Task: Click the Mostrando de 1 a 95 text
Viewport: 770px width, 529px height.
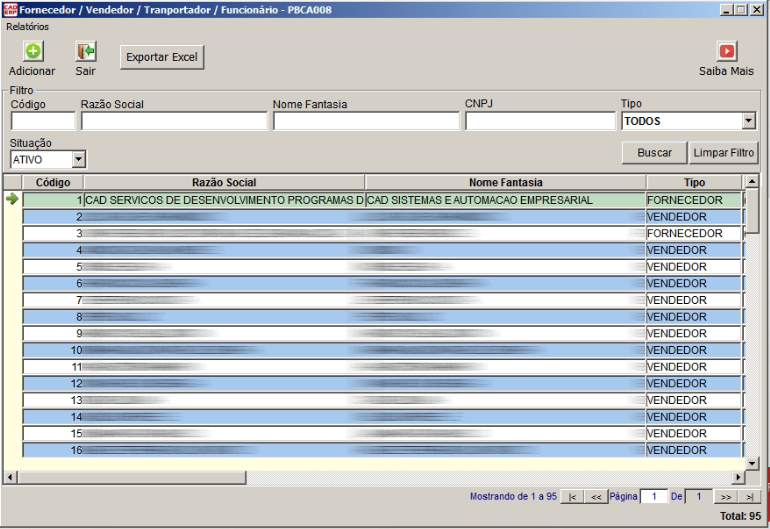Action: (513, 497)
